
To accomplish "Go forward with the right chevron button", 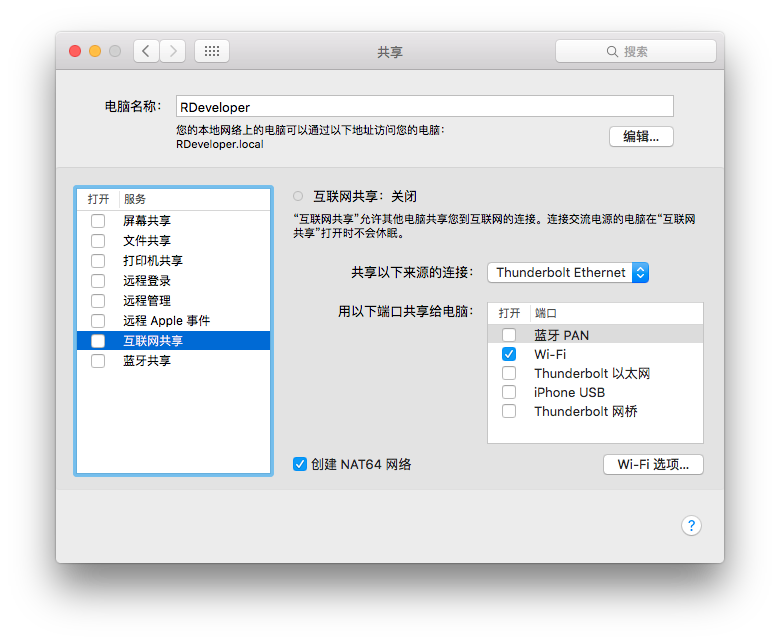I will click(x=173, y=51).
